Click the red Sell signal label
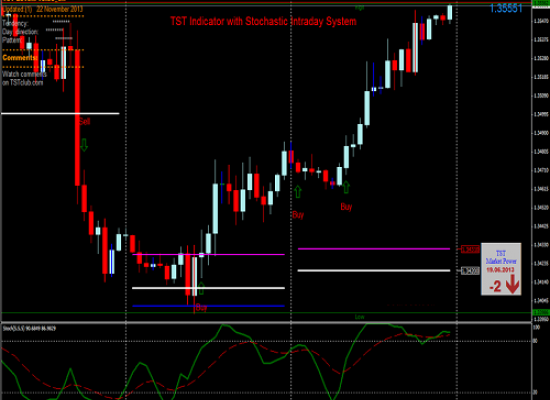 (x=85, y=121)
